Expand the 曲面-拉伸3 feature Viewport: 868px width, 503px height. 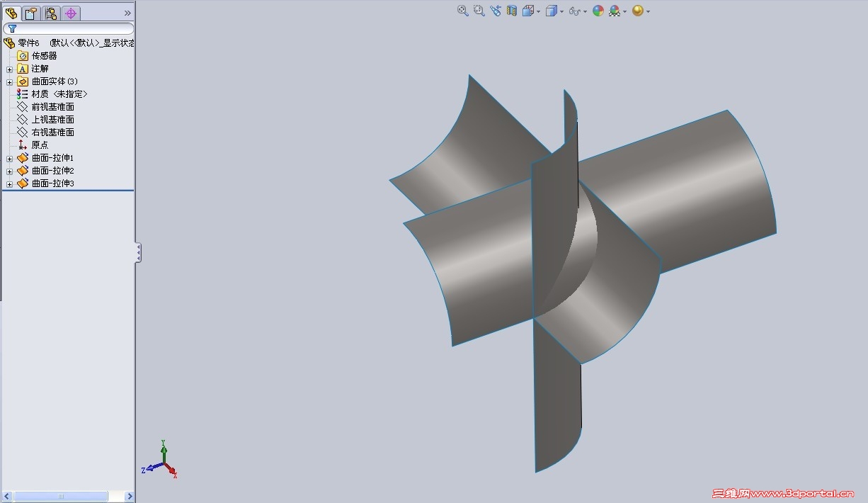(9, 183)
